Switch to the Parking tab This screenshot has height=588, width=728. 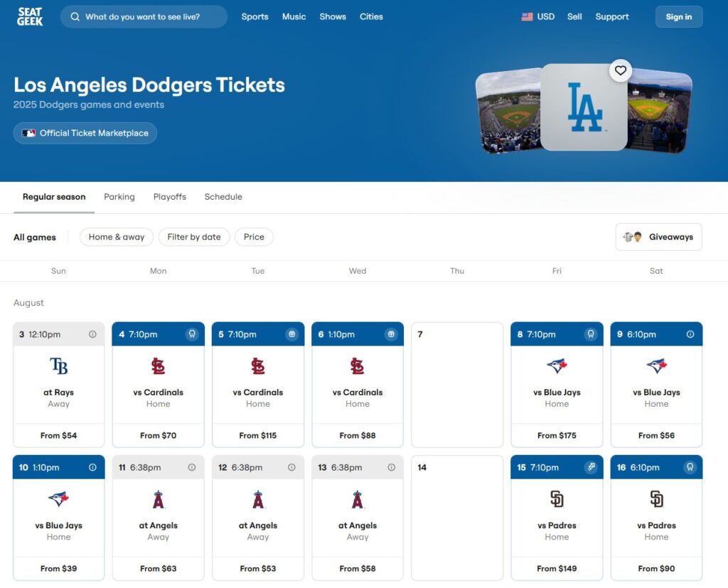(119, 197)
